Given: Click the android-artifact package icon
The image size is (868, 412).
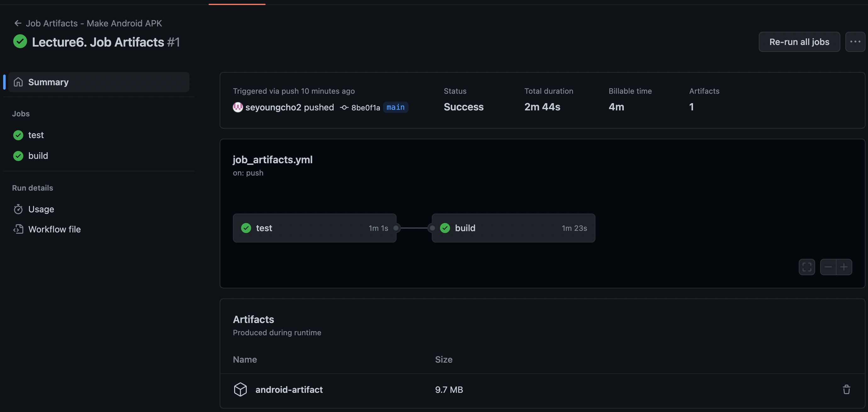Looking at the screenshot, I should tap(240, 389).
